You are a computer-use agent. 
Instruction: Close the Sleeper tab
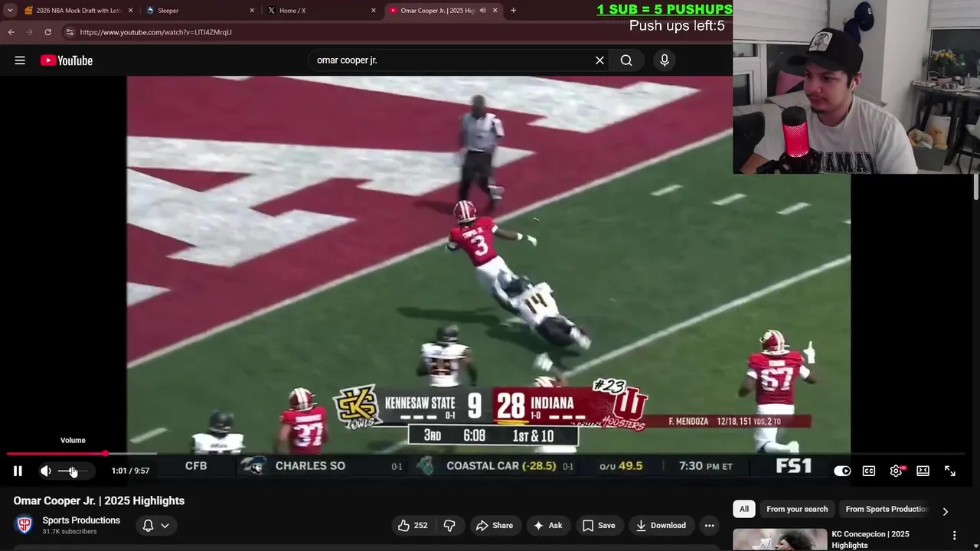tap(252, 11)
